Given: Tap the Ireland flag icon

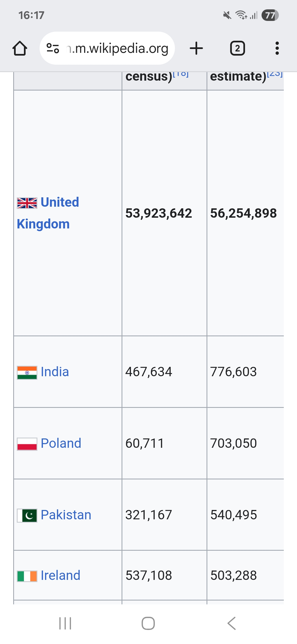Looking at the screenshot, I should tap(27, 576).
